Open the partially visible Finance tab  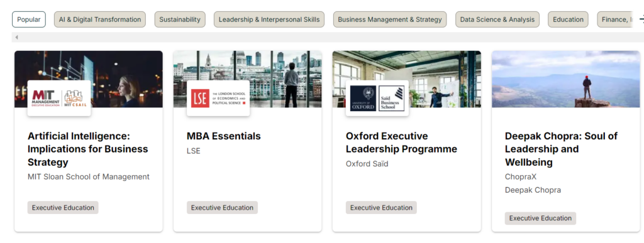[x=614, y=19]
